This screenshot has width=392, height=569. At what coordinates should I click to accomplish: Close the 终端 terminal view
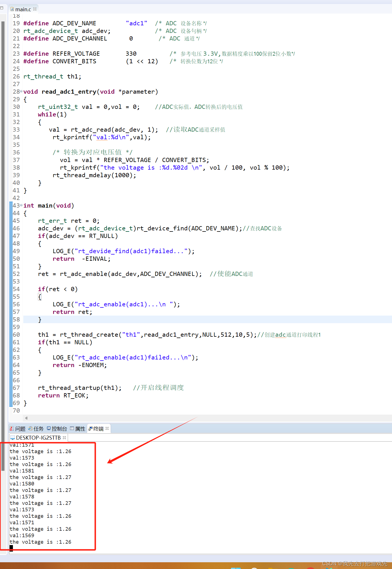pyautogui.click(x=107, y=428)
